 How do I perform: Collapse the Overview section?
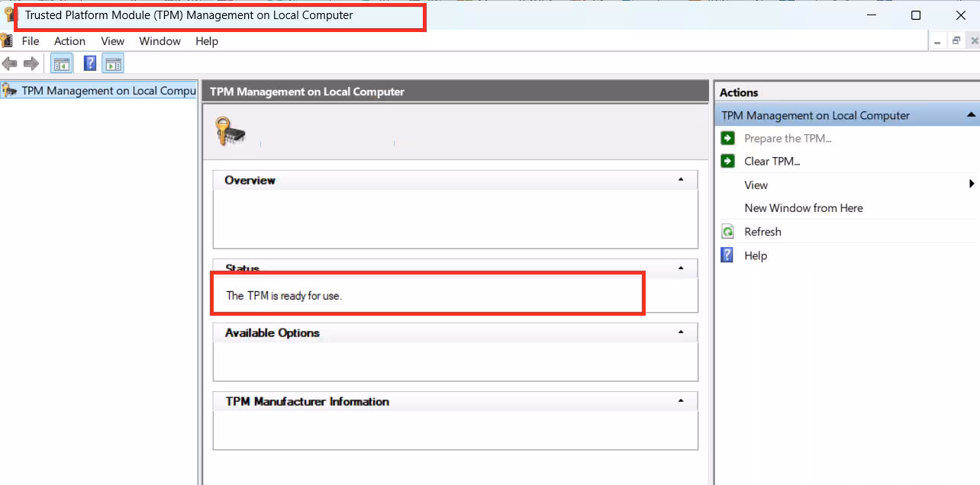pos(681,180)
